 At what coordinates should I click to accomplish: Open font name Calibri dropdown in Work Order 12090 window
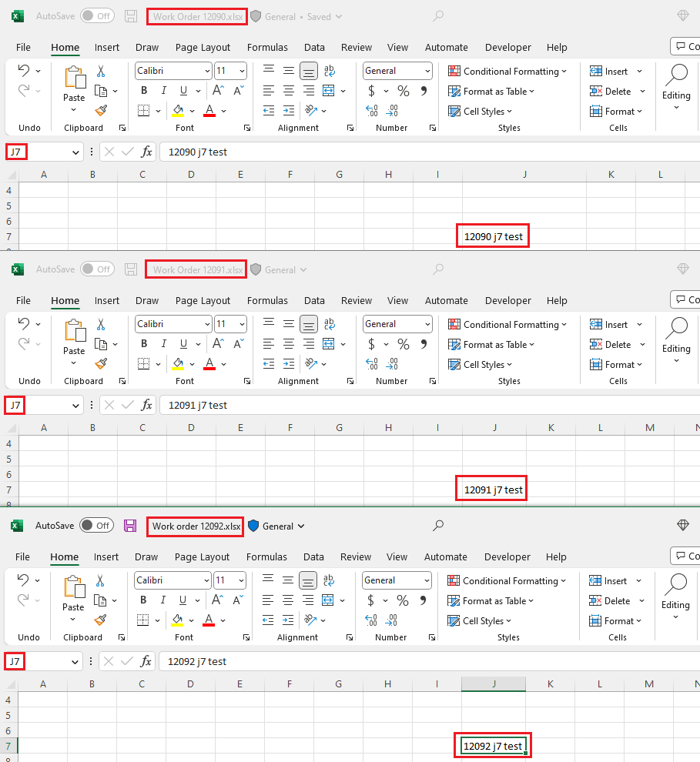(x=208, y=71)
